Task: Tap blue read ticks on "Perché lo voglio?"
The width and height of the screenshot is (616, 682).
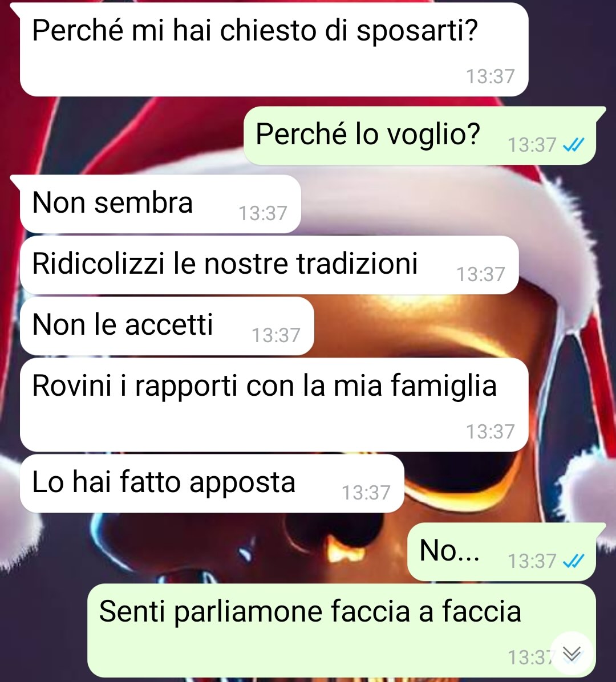Action: coord(573,145)
